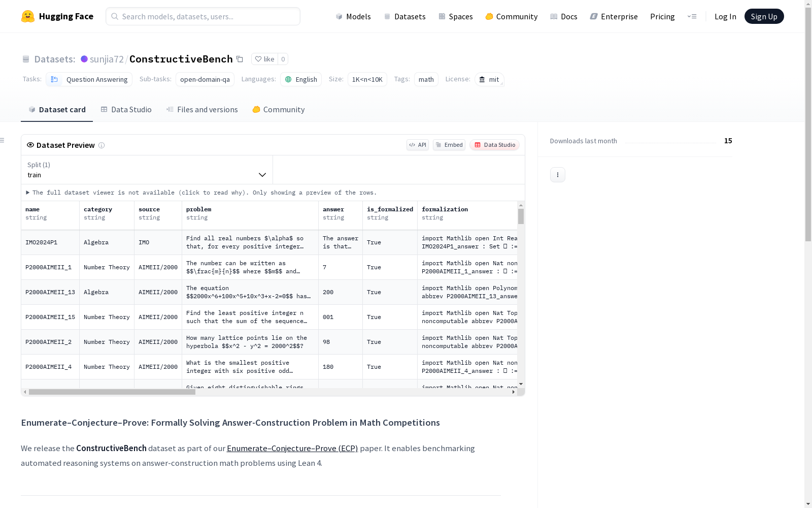Viewport: 812px width, 508px height.
Task: Open the Docs page
Action: [x=564, y=16]
